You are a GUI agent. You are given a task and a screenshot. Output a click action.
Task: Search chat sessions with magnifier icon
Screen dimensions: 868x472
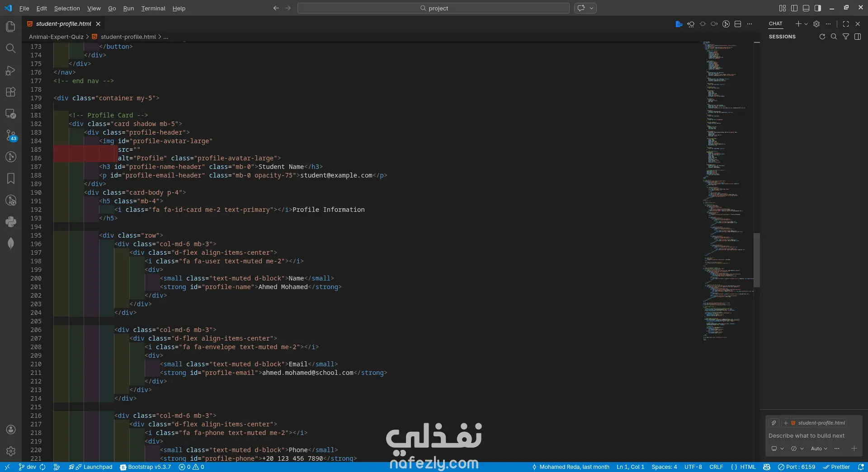[834, 37]
